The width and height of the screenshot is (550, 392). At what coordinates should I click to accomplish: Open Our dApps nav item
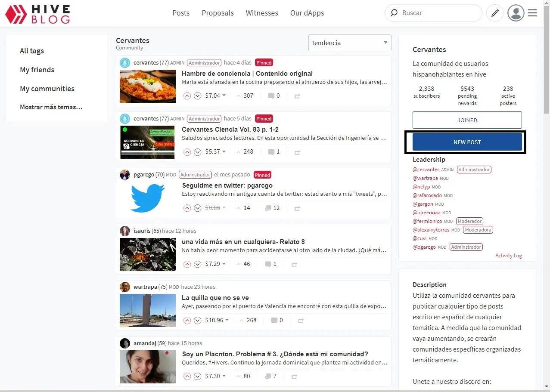(x=307, y=13)
